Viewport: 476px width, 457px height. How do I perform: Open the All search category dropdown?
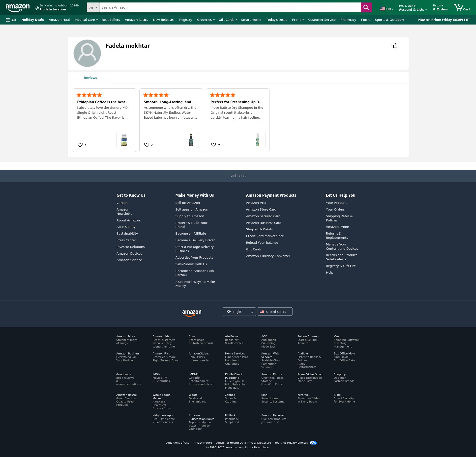click(93, 7)
